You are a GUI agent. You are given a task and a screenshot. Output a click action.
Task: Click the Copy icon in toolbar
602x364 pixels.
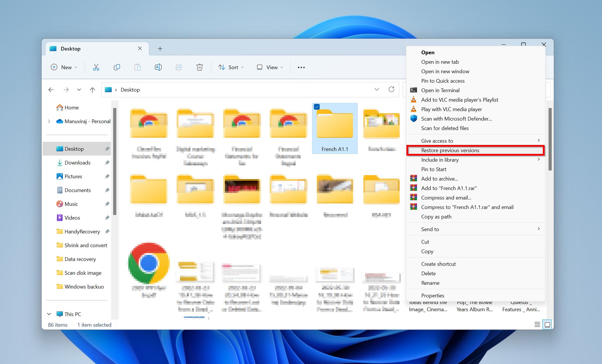(116, 67)
